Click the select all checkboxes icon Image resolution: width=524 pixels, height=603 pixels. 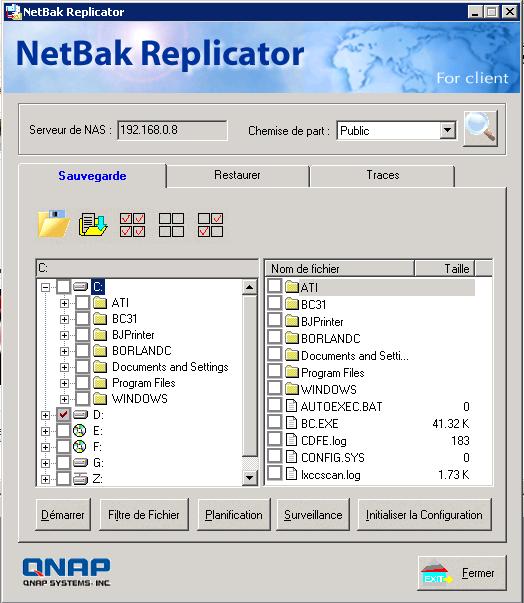coord(132,225)
